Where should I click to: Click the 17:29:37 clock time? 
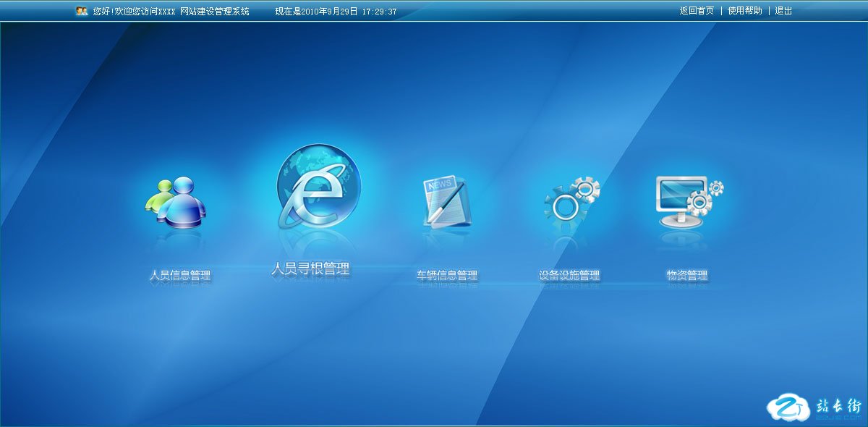(x=379, y=12)
